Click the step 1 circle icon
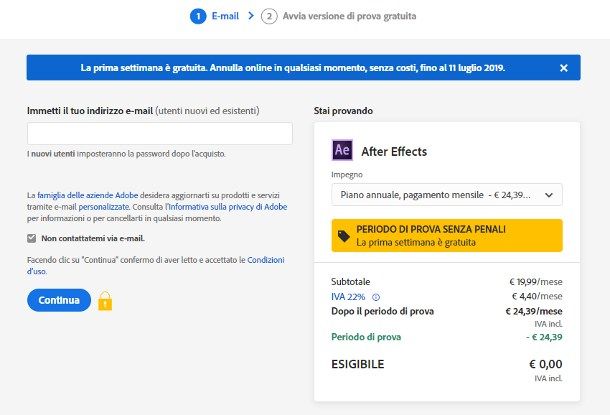The width and height of the screenshot is (610, 415). pyautogui.click(x=198, y=16)
